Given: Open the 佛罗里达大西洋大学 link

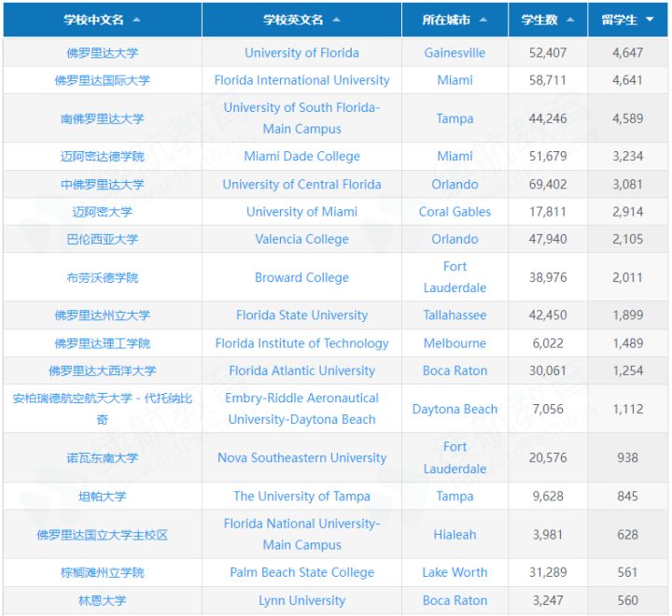Looking at the screenshot, I should point(103,371).
